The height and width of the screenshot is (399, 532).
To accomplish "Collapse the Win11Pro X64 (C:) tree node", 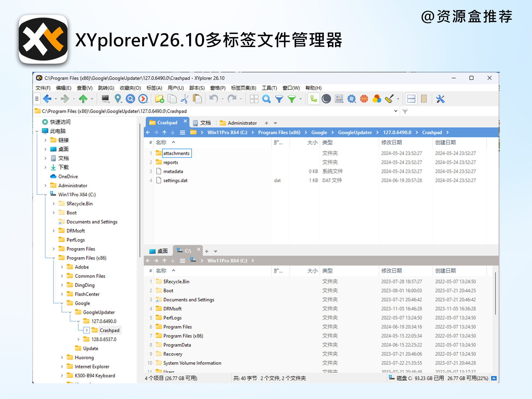I will (45, 195).
